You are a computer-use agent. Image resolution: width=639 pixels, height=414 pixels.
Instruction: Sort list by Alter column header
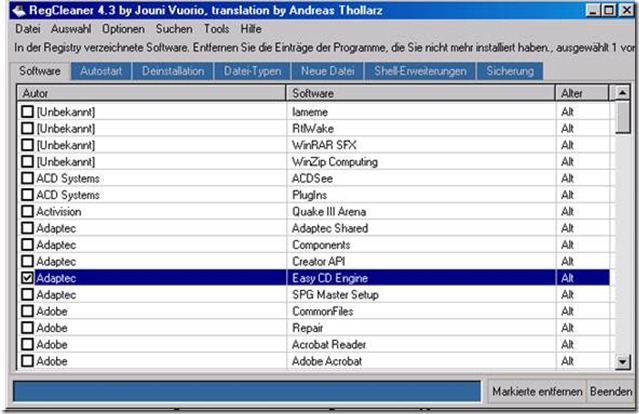pyautogui.click(x=582, y=93)
